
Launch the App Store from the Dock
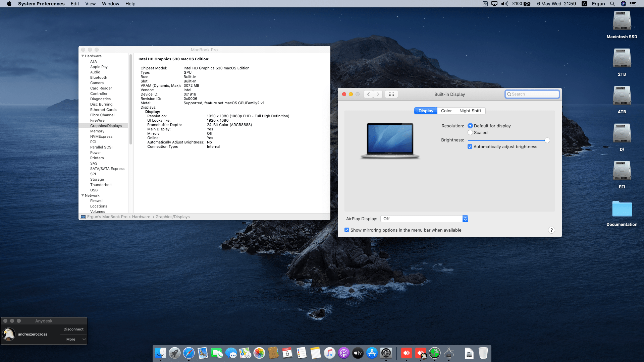[372, 353]
